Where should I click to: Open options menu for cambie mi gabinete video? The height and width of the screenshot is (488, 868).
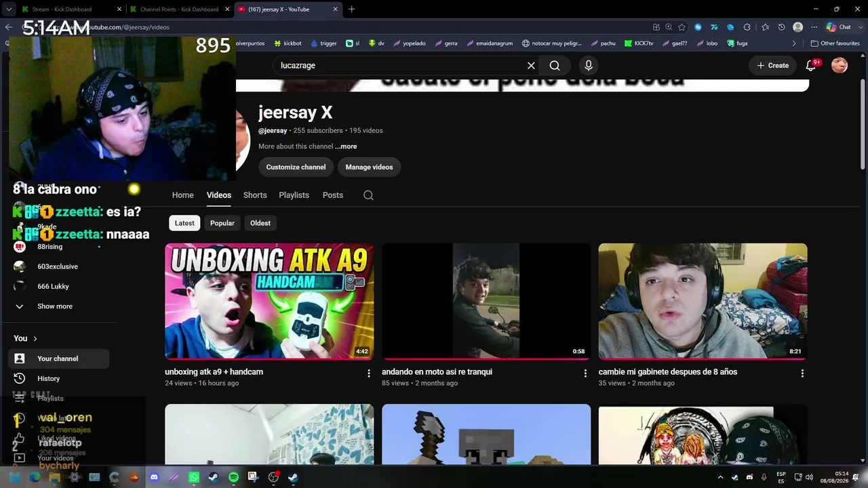coord(802,373)
